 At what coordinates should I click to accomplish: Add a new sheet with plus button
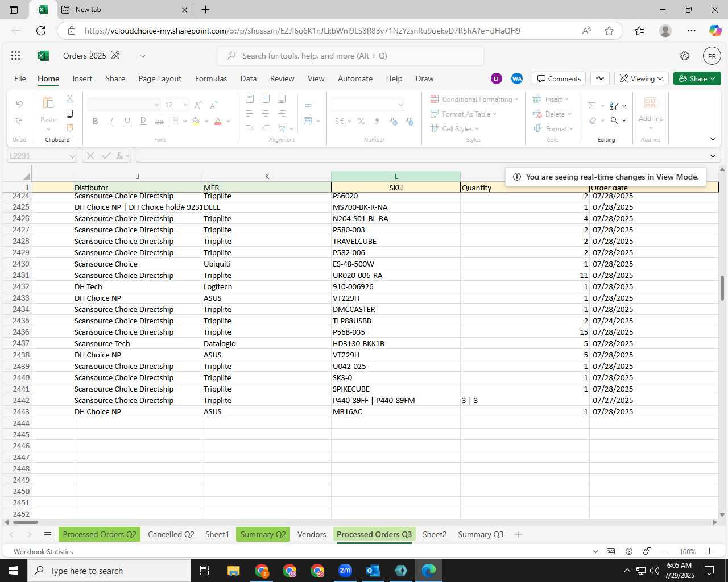518,534
